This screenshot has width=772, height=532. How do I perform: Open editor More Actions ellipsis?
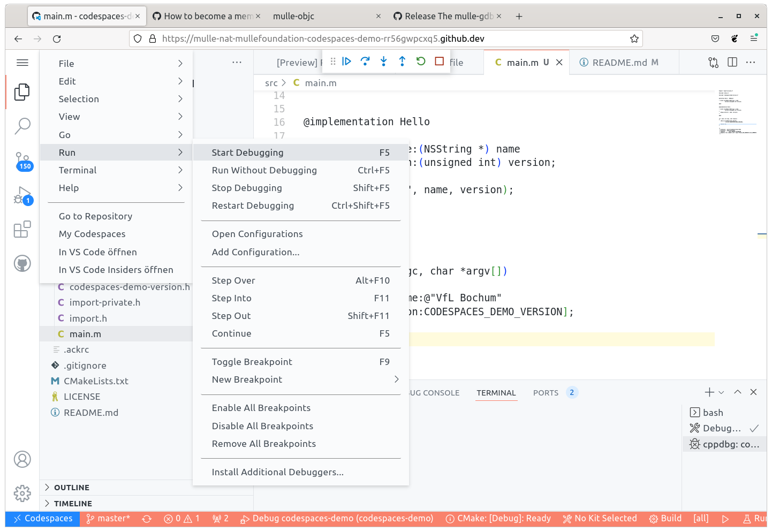751,63
